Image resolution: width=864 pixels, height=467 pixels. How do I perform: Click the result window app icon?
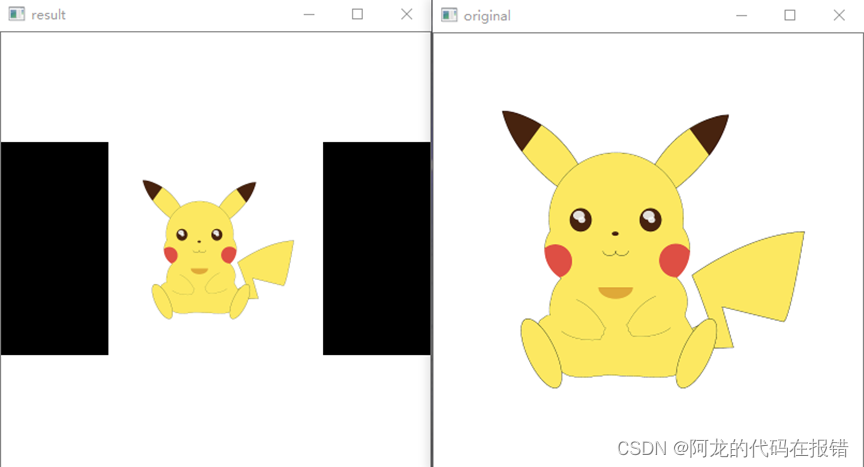click(17, 14)
